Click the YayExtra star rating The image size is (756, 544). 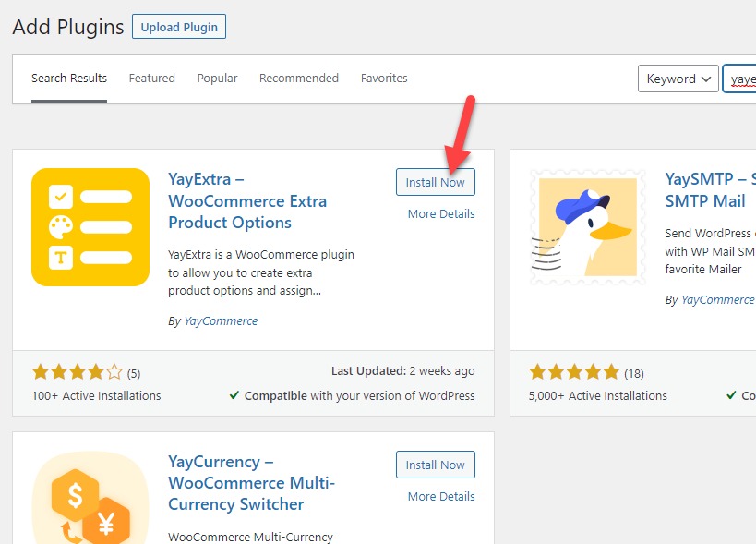pos(78,372)
